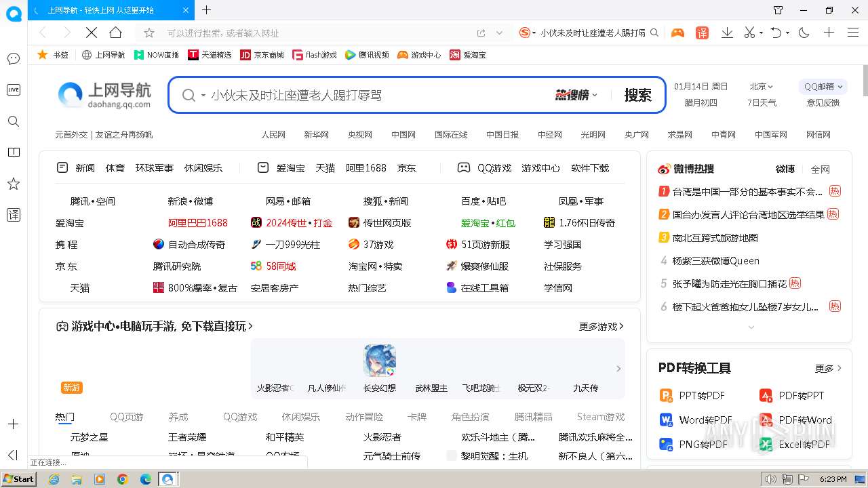Open a new tab
The image size is (868, 488).
[x=207, y=10]
